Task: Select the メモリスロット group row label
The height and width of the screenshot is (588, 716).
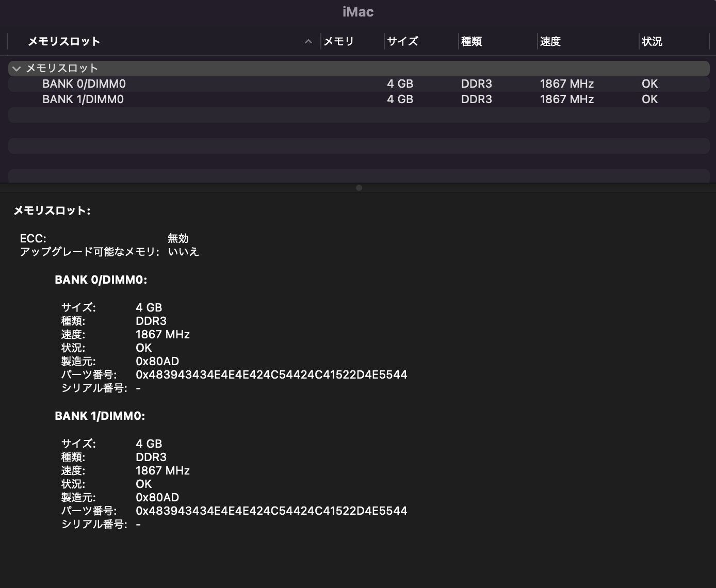Action: 62,69
